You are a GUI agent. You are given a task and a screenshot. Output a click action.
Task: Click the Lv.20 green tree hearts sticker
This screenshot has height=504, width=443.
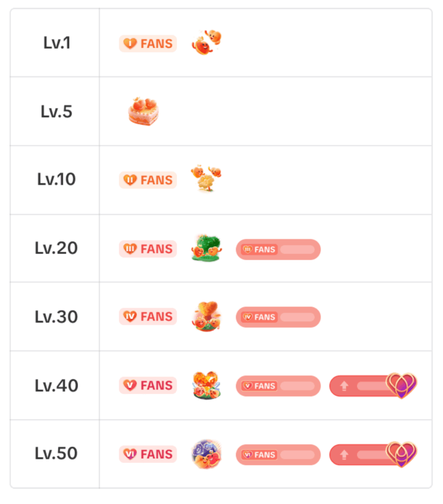coord(206,248)
